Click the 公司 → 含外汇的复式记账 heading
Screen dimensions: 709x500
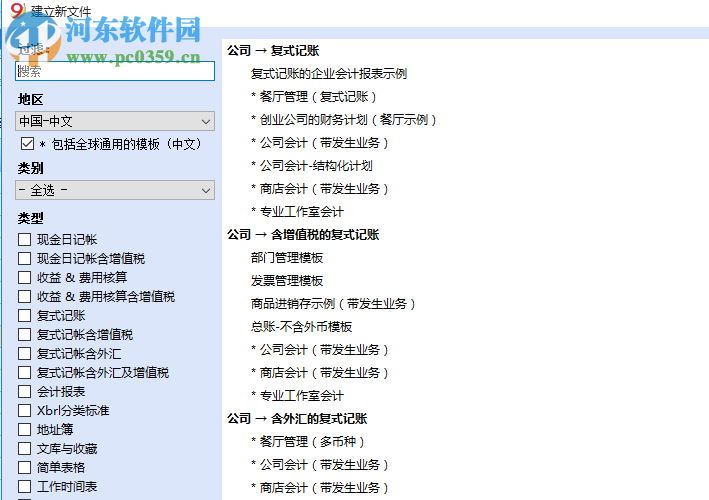click(x=297, y=419)
